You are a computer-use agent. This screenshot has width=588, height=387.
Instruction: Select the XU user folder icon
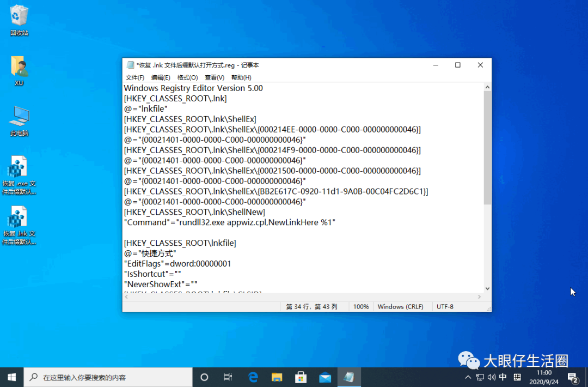coord(19,71)
